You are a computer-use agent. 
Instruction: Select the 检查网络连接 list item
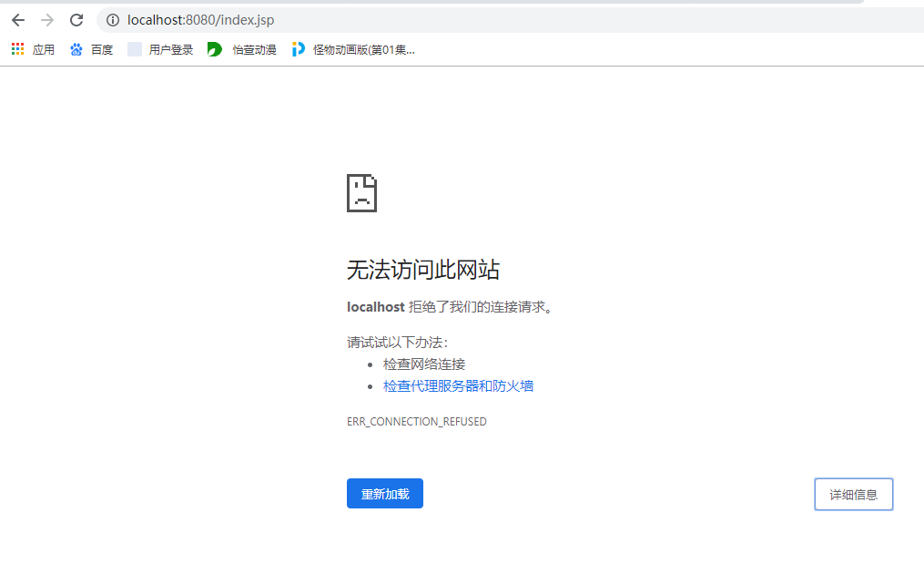pos(425,364)
